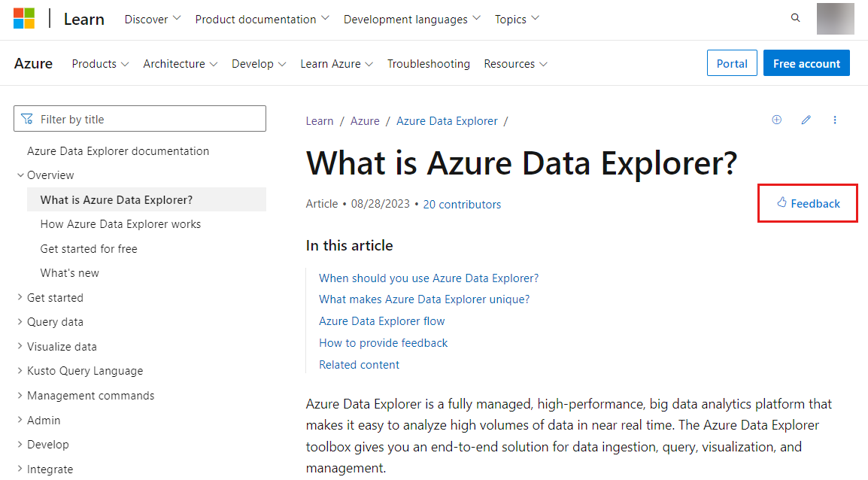Screen dimensions: 868x480
Task: Click the Free account button
Action: [x=806, y=63]
